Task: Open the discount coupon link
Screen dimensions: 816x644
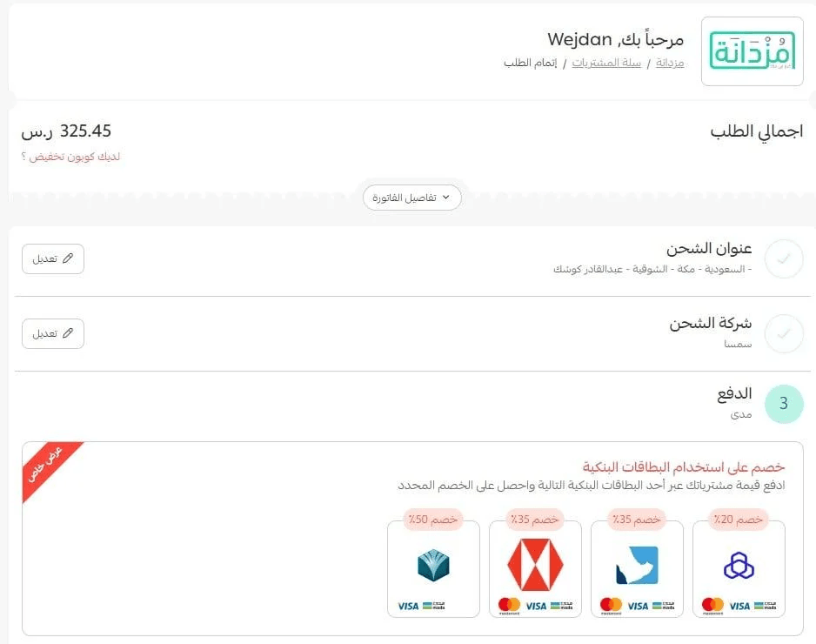Action: 70,157
